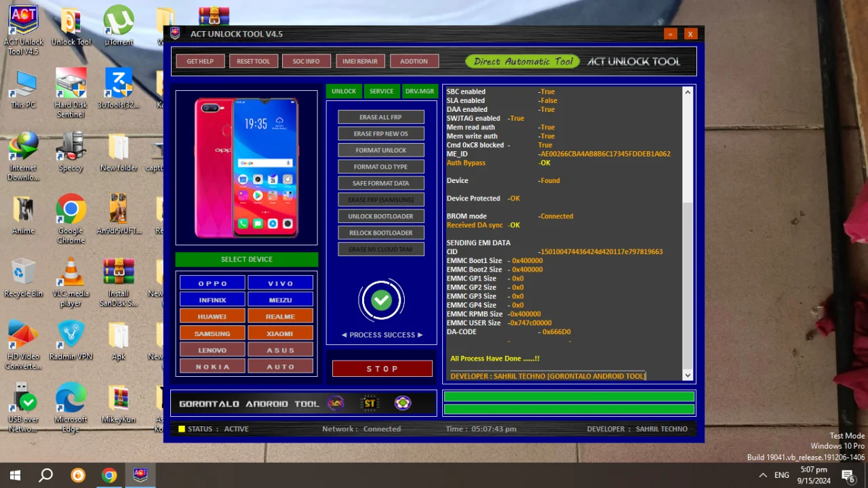Click RELOCK BOOTLOADER
The height and width of the screenshot is (488, 868).
tap(381, 232)
